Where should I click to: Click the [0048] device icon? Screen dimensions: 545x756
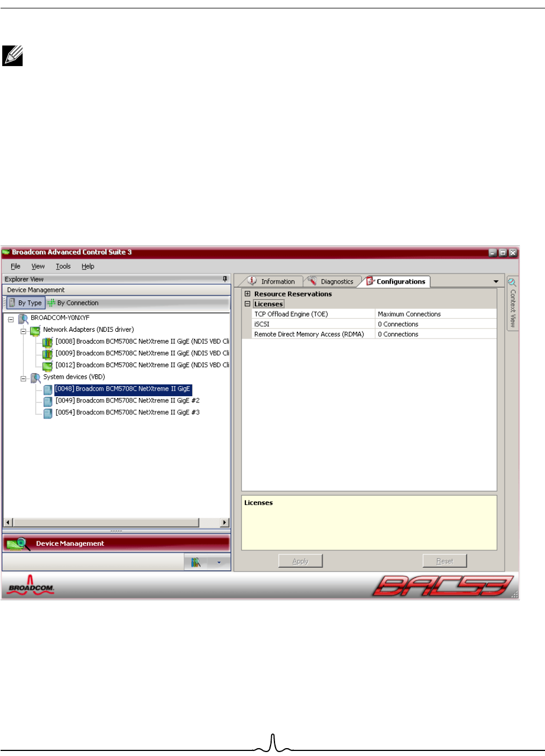pos(48,389)
